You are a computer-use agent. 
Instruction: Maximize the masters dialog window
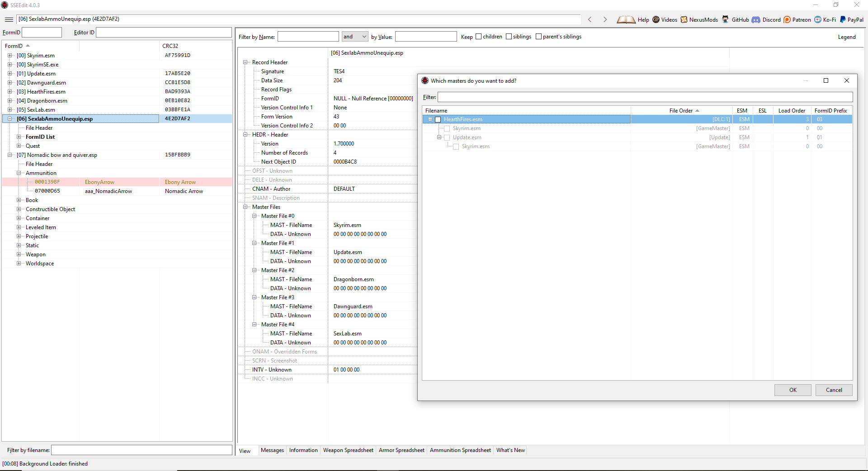[826, 80]
